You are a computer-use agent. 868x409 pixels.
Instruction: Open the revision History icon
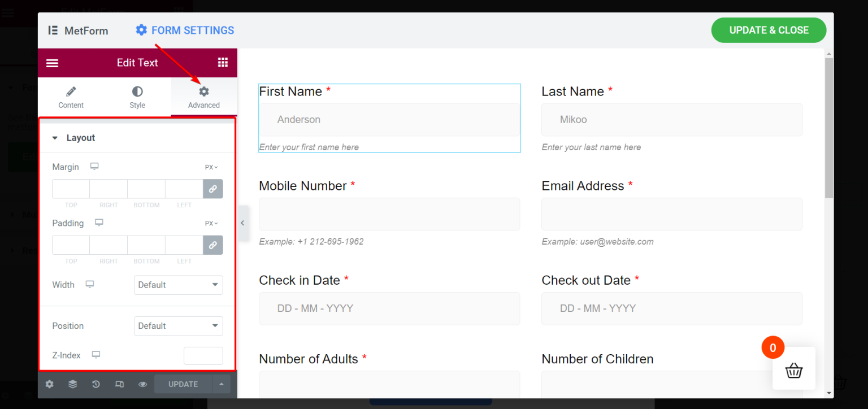pyautogui.click(x=96, y=384)
